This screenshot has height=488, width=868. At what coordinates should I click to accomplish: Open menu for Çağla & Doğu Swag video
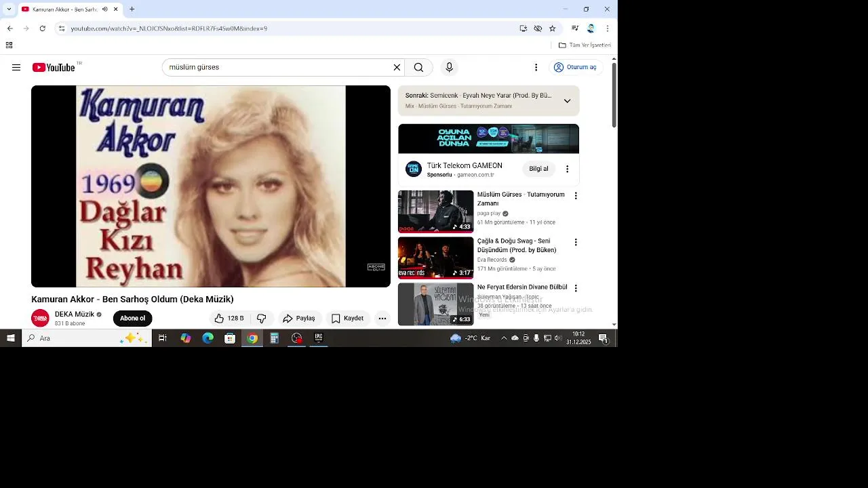pos(576,242)
